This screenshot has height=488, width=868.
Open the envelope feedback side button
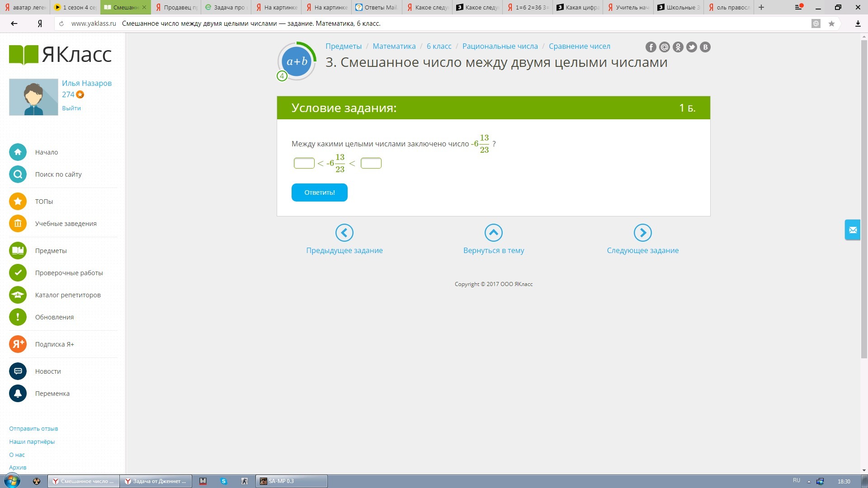point(853,230)
